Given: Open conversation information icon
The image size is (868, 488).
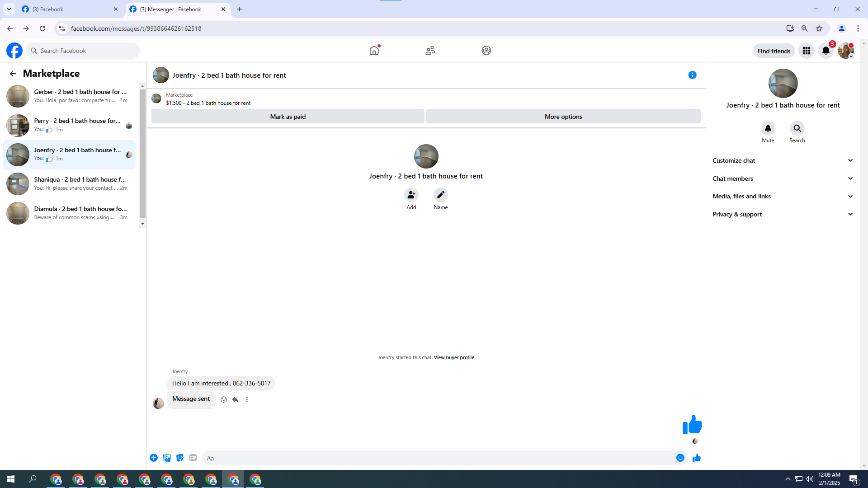Looking at the screenshot, I should click(693, 75).
